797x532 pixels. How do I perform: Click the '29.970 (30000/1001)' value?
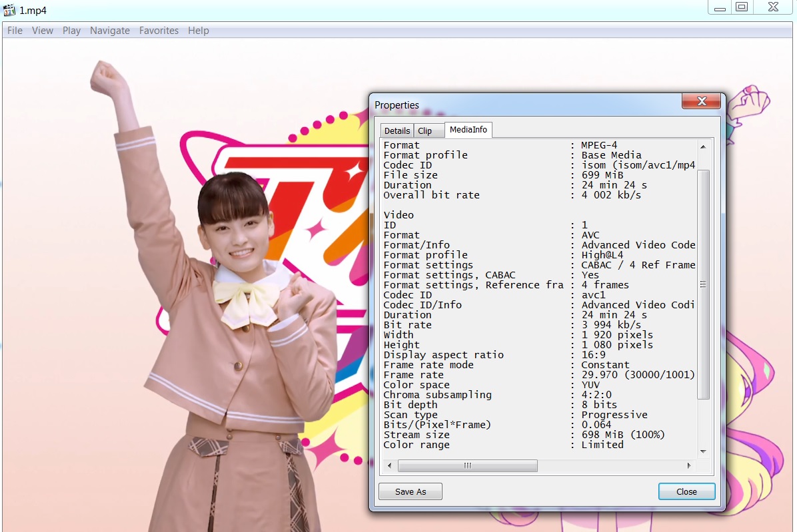coord(638,375)
